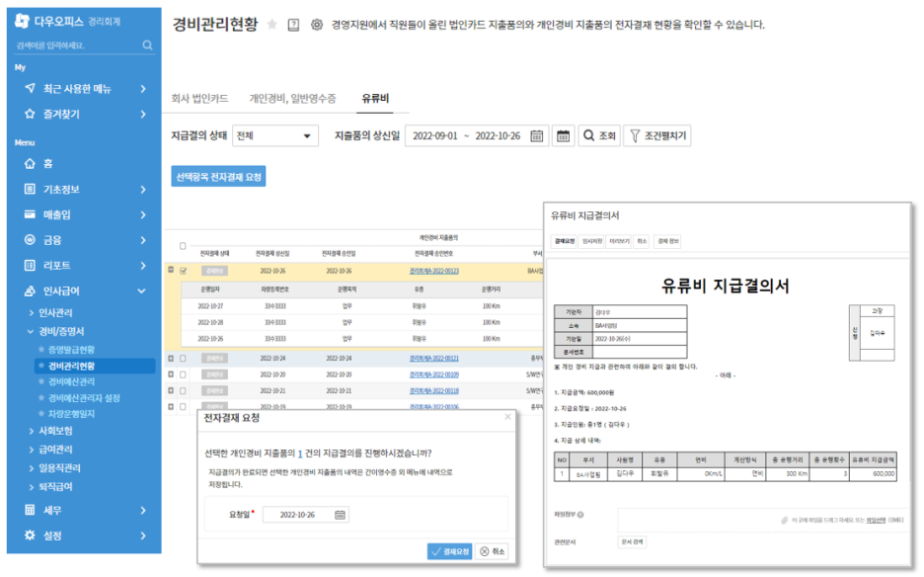
Task: Click the 선택항목 전자결재 요청 button
Action: tap(218, 178)
